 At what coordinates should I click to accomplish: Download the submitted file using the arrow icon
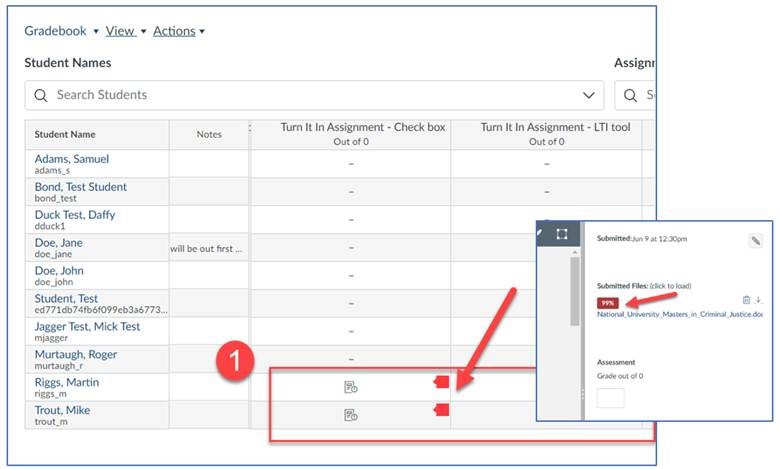[x=758, y=300]
